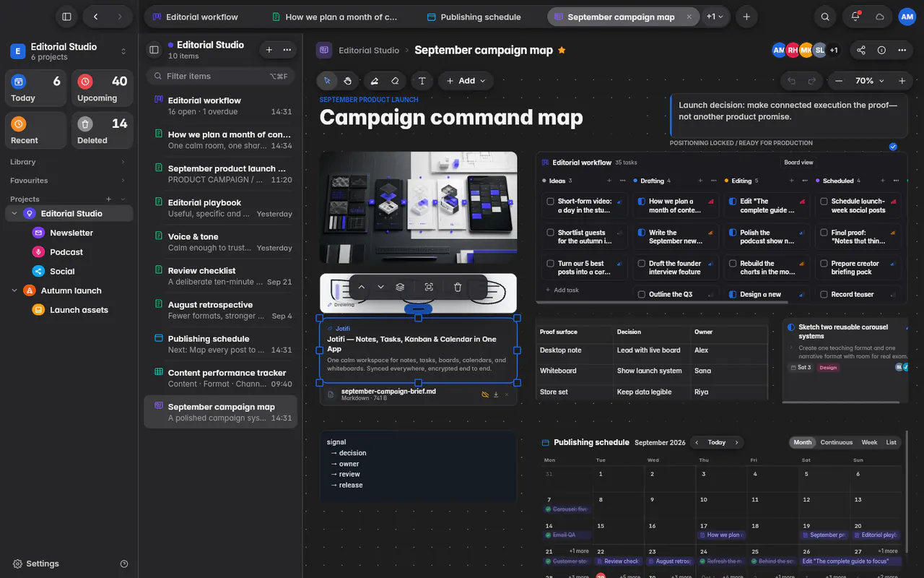Open the Add dropdown menu
The image size is (924, 578).
466,81
